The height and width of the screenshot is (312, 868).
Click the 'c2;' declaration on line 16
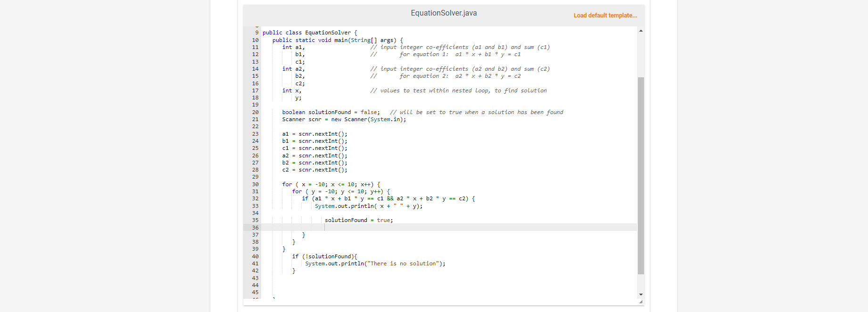click(300, 83)
